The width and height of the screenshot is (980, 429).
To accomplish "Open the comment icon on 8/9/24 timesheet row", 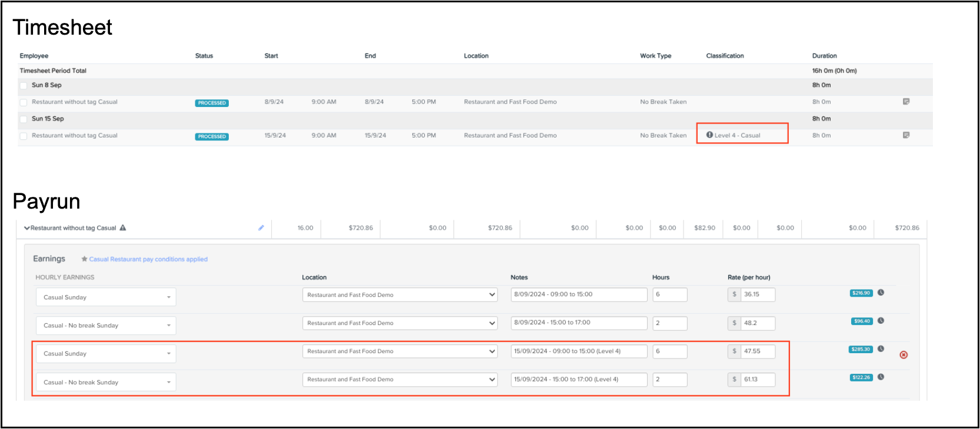I will (906, 102).
